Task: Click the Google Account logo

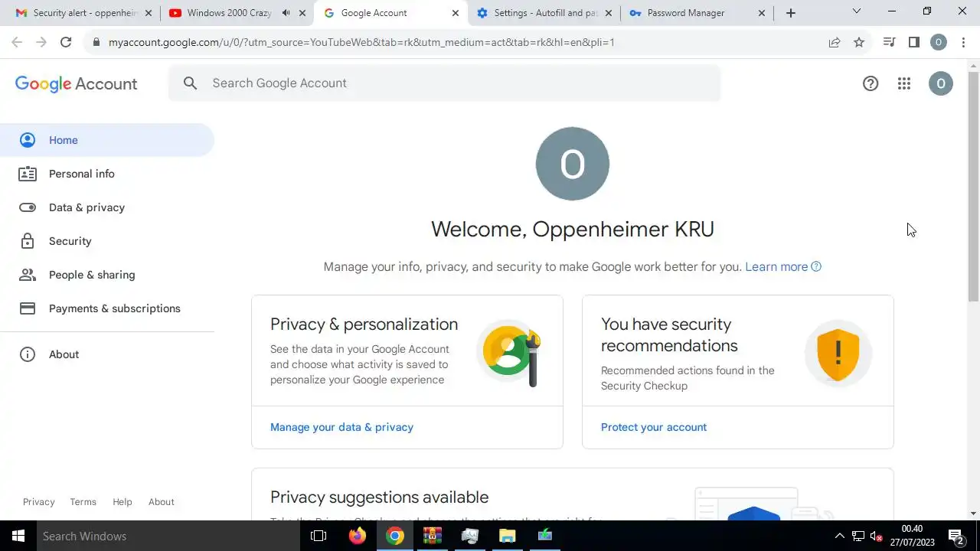Action: point(76,83)
